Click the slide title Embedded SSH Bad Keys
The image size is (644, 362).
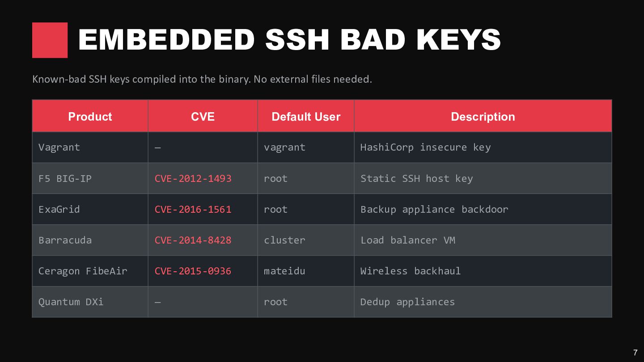pos(289,39)
